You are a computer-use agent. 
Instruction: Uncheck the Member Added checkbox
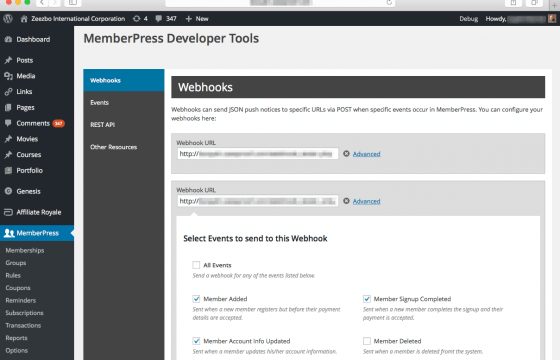196,299
